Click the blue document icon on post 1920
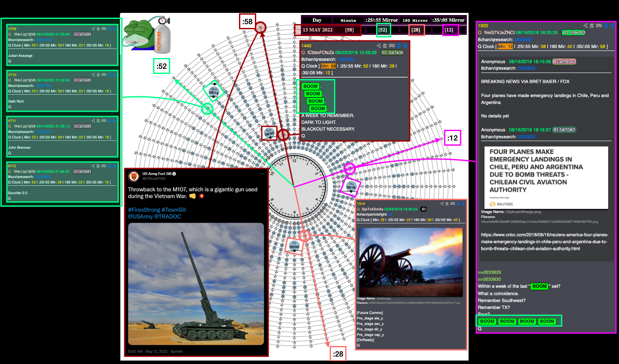Screen dimensions: 619x364 tap(606, 25)
